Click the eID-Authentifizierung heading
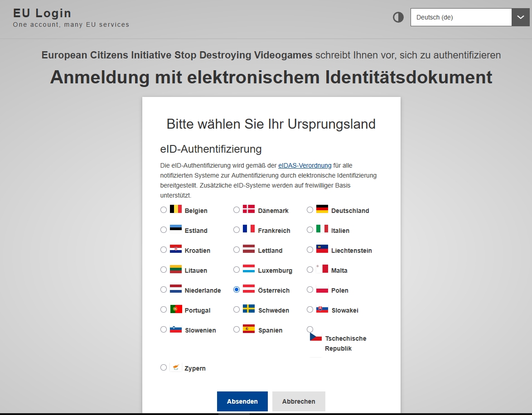 pos(211,149)
